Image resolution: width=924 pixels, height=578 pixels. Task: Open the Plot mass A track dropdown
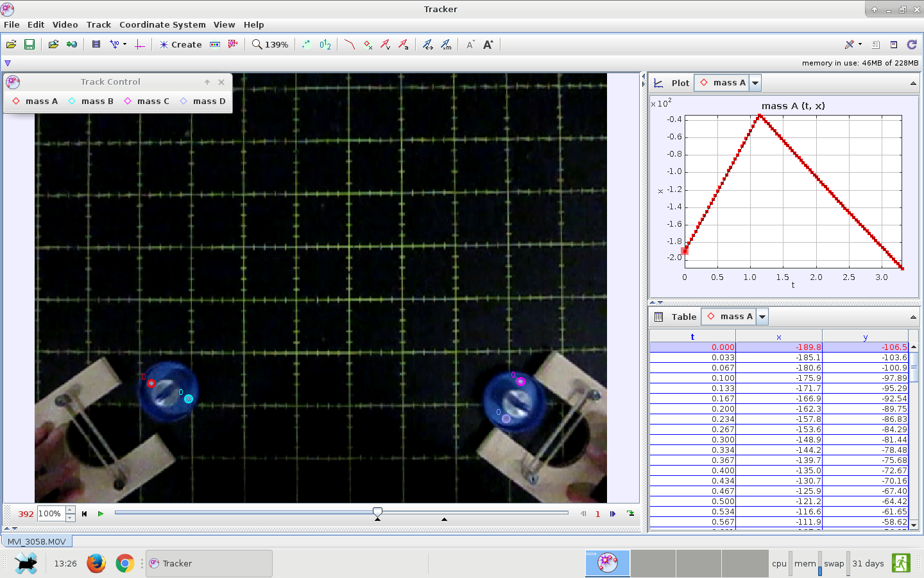[x=755, y=83]
